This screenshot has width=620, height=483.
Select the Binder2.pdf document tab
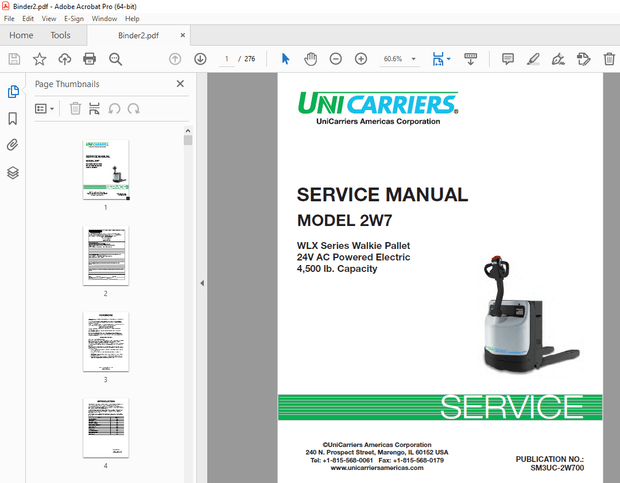tap(138, 36)
